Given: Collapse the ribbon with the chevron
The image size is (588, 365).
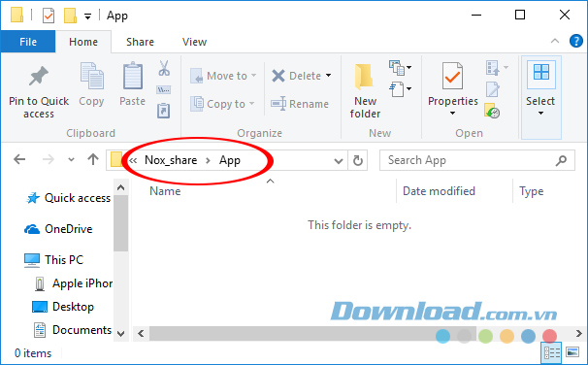Looking at the screenshot, I should coord(555,42).
